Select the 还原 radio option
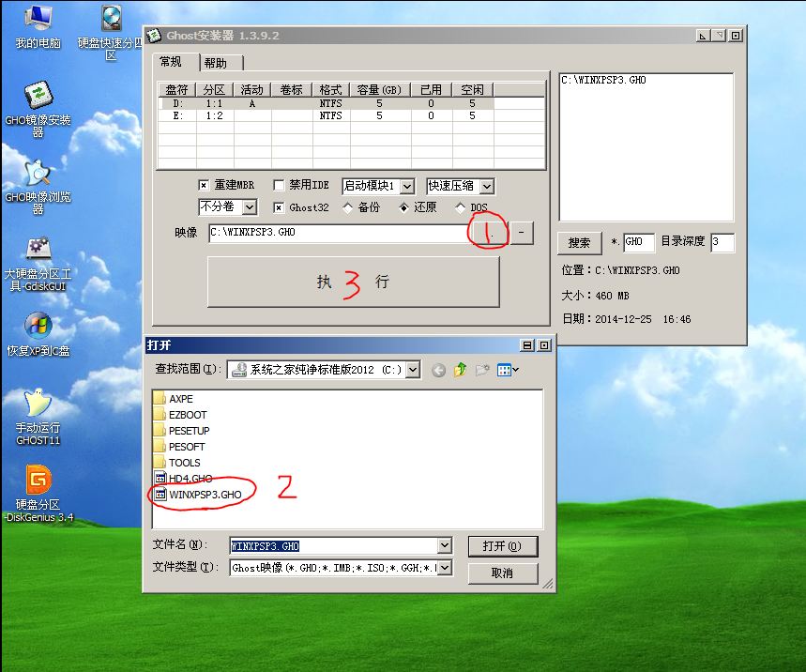This screenshot has height=672, width=806. (x=404, y=207)
